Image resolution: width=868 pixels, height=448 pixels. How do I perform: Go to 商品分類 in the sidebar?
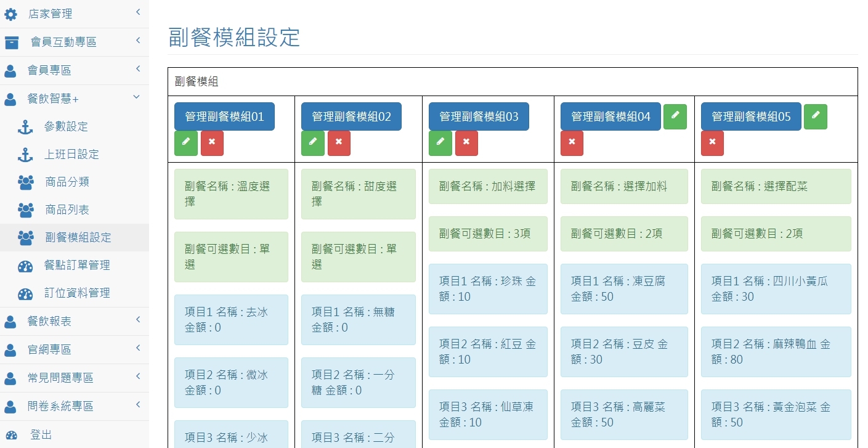(x=75, y=182)
